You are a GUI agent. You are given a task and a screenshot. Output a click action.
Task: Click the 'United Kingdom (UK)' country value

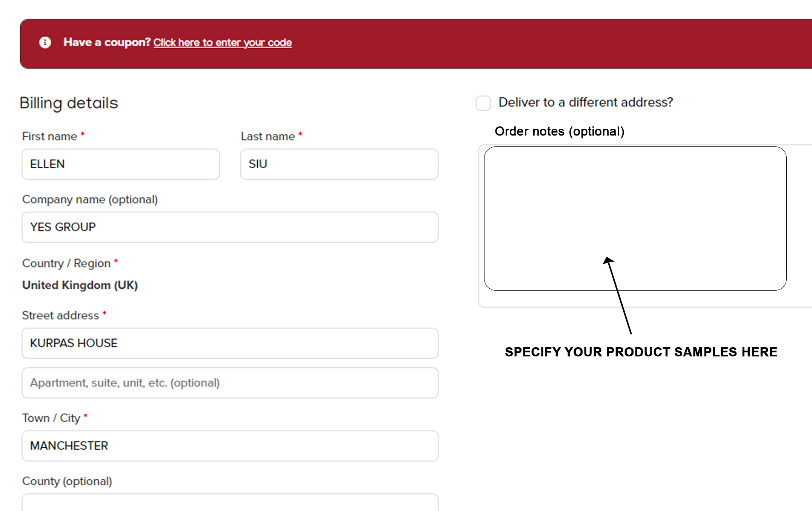80,285
